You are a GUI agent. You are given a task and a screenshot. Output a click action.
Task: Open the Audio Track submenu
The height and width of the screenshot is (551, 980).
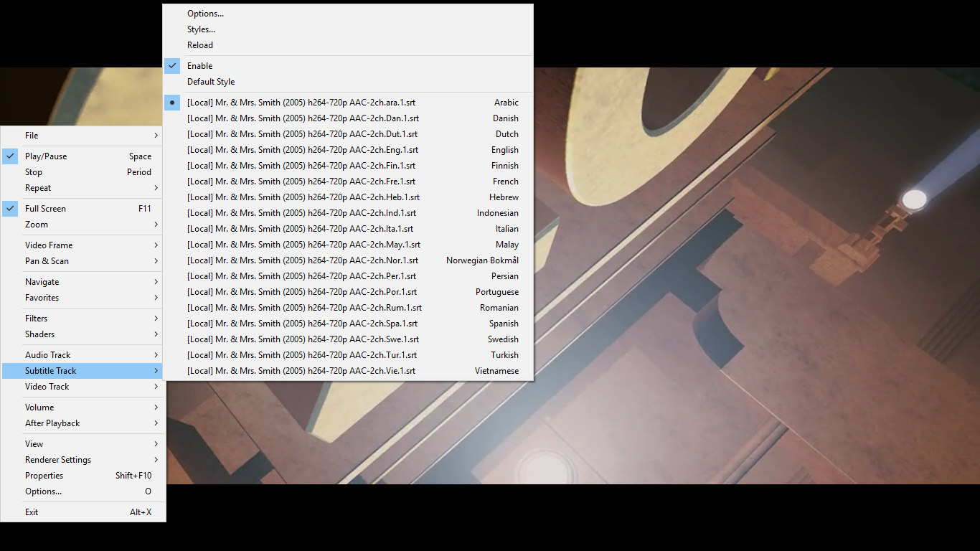click(x=83, y=355)
